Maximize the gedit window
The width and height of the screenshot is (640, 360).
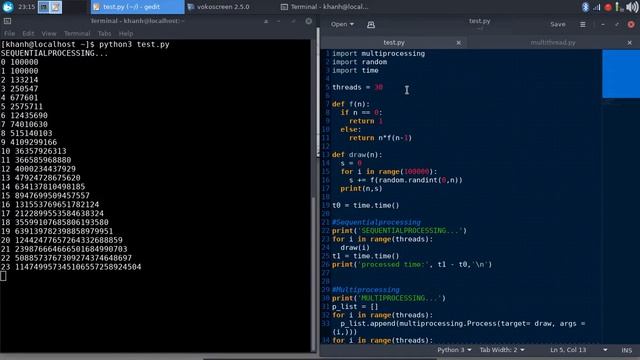point(616,24)
